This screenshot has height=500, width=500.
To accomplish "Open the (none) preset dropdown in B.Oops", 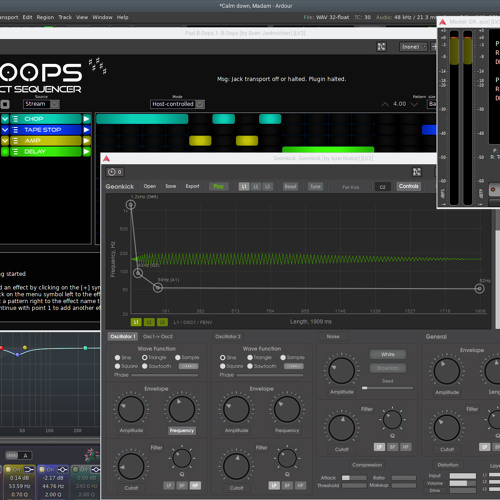I will (x=413, y=47).
